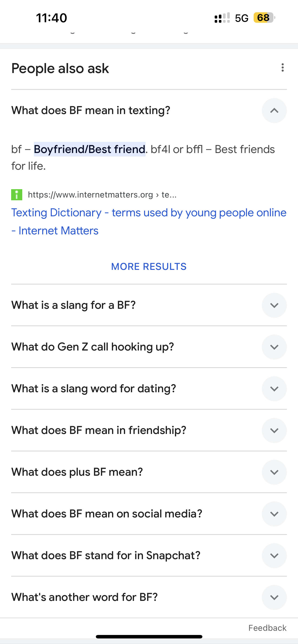The image size is (298, 644).
Task: Expand 'What's another word for BF?'
Action: pos(274,597)
